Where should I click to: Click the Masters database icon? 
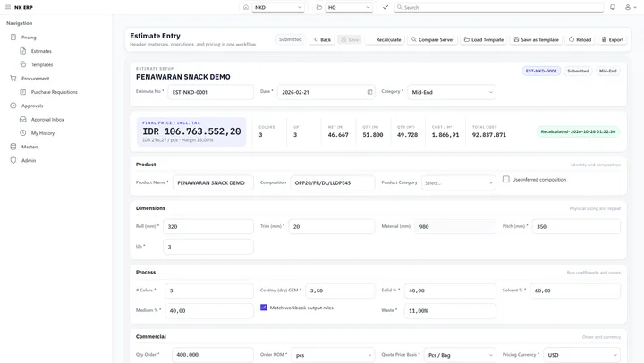[x=13, y=147]
